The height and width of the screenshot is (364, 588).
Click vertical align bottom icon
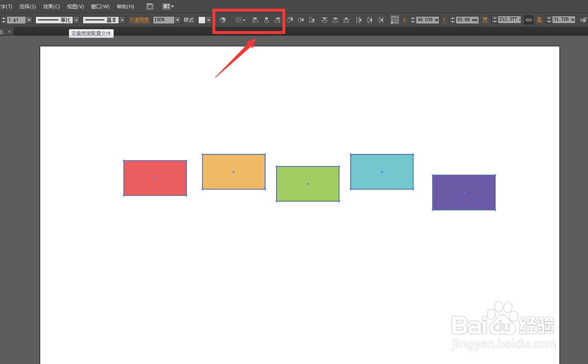pos(312,20)
